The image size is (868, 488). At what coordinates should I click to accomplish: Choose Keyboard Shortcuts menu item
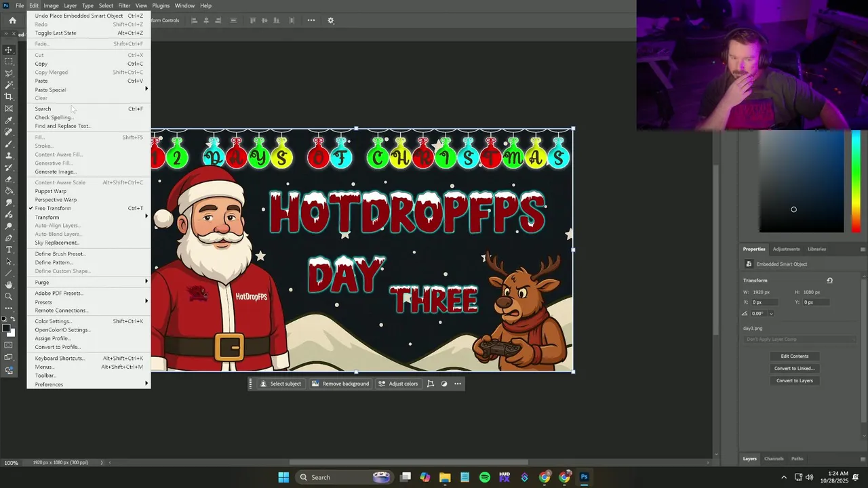(x=88, y=358)
